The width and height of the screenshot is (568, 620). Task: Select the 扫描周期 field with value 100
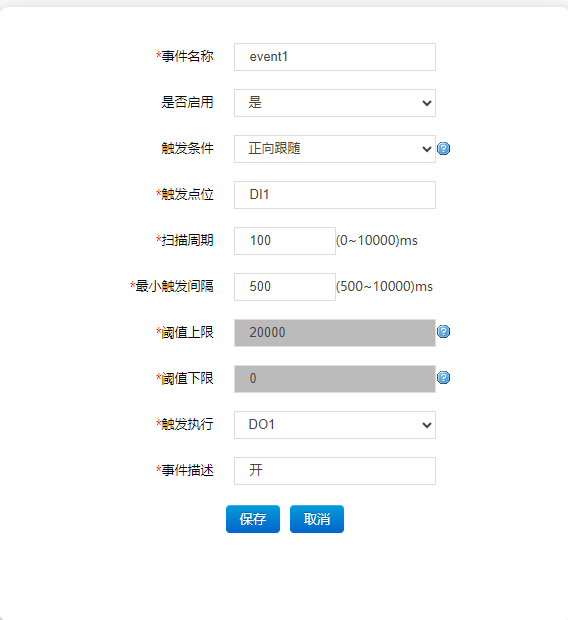285,241
